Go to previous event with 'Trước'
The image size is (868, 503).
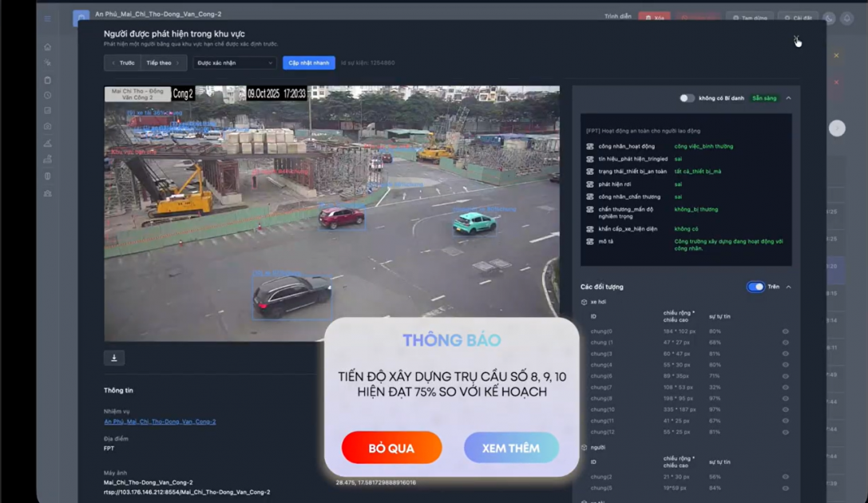coord(123,63)
